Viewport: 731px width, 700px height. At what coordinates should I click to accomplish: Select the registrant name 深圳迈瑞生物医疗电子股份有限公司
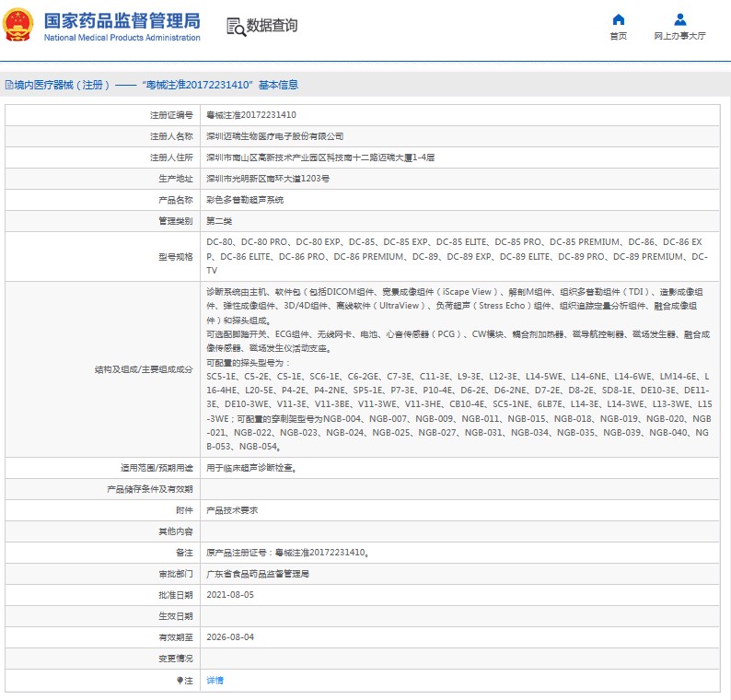pyautogui.click(x=275, y=136)
